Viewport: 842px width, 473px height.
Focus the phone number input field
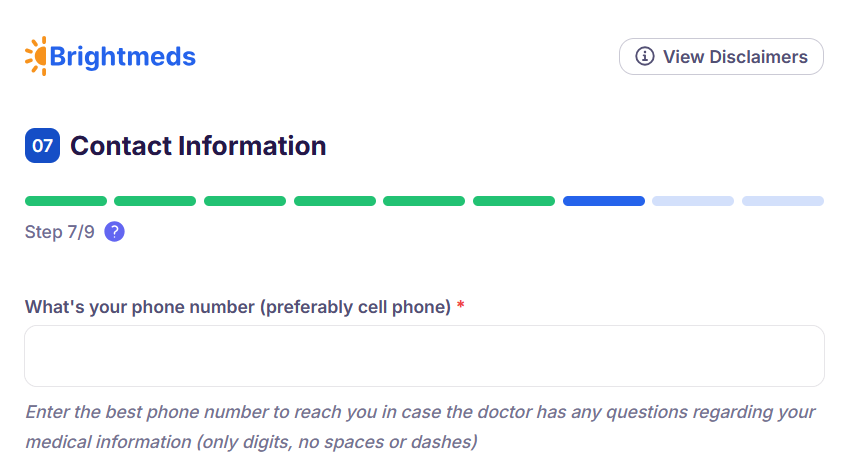(424, 356)
